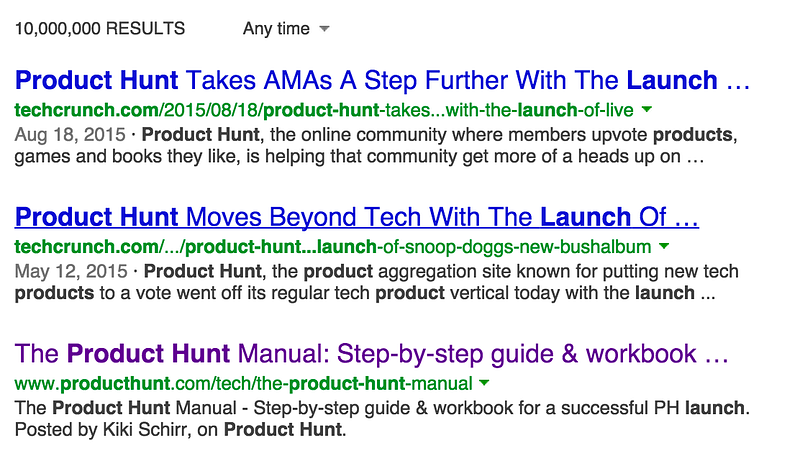Click the 'Posted by Kiki Schirr' snippet text

[181, 429]
